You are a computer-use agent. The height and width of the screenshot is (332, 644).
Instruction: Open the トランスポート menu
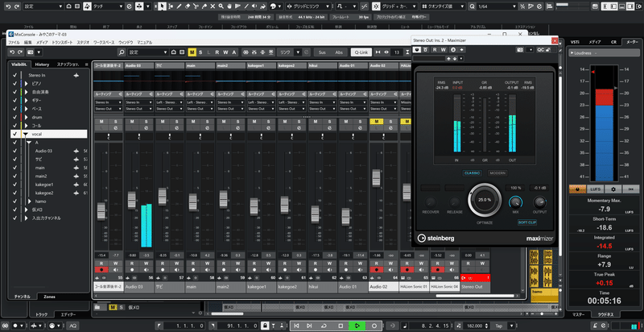coord(63,43)
